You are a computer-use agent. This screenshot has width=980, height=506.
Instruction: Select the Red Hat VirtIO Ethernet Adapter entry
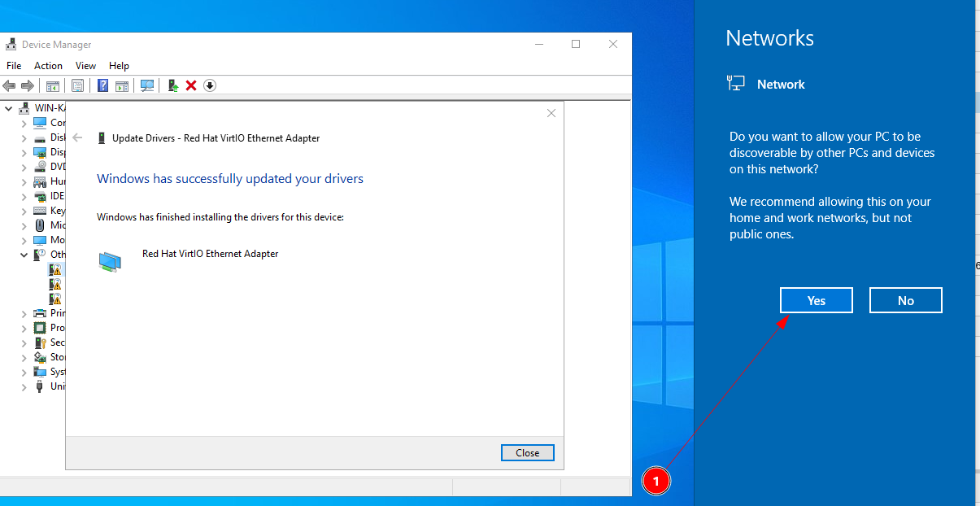pos(210,253)
